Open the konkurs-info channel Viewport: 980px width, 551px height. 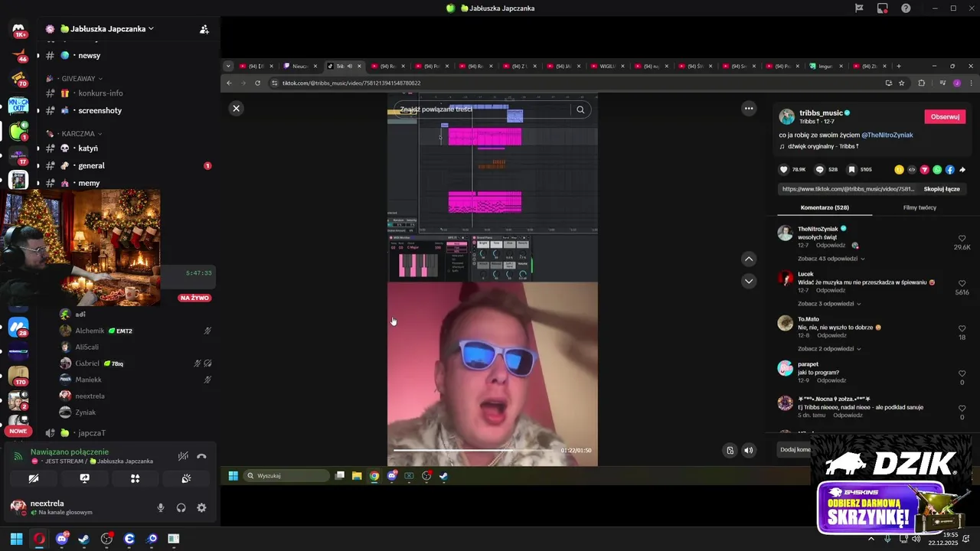[100, 93]
